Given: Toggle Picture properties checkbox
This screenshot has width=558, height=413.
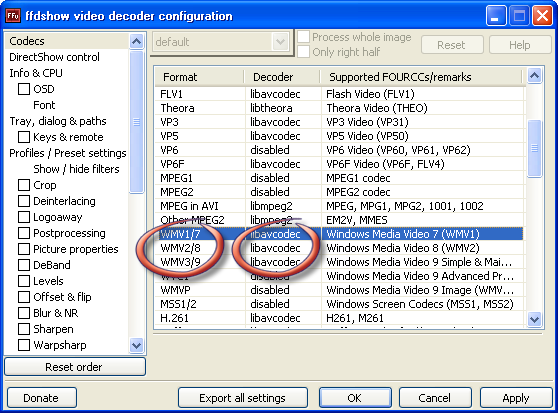Looking at the screenshot, I should pyautogui.click(x=24, y=249).
